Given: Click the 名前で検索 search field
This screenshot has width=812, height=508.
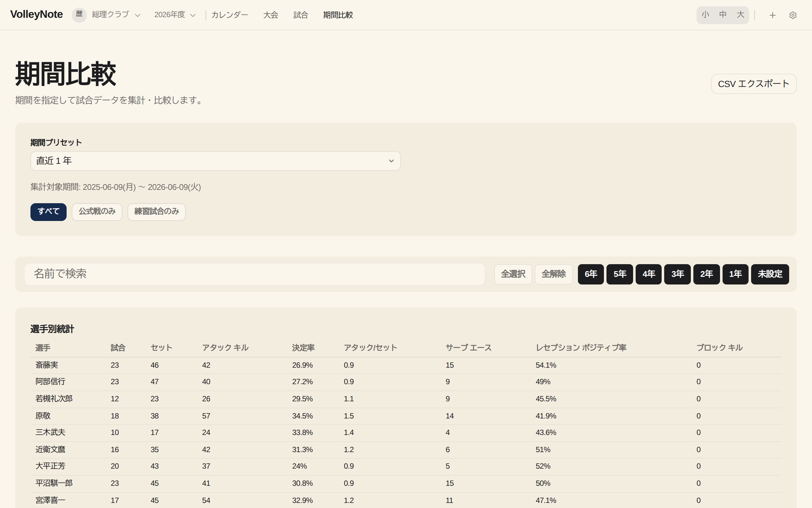Looking at the screenshot, I should pyautogui.click(x=254, y=274).
